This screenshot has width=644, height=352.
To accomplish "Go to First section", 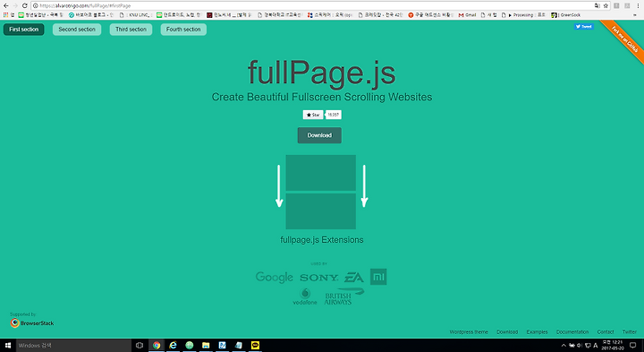I will tap(24, 30).
